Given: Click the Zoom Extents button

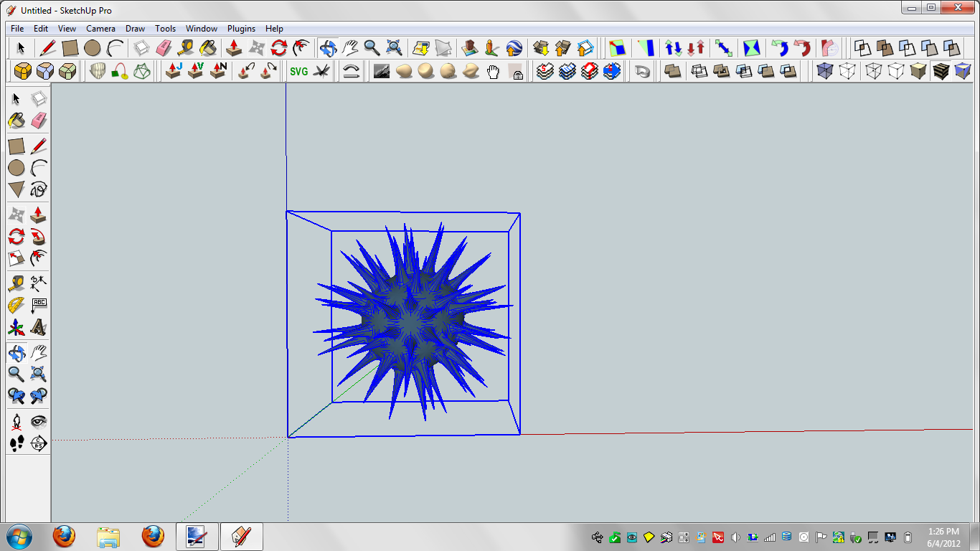Looking at the screenshot, I should 394,47.
